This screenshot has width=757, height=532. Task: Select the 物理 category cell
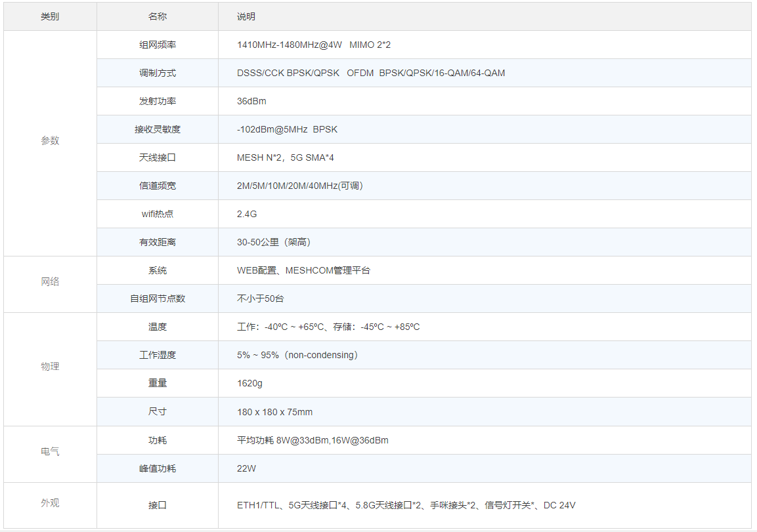point(50,367)
